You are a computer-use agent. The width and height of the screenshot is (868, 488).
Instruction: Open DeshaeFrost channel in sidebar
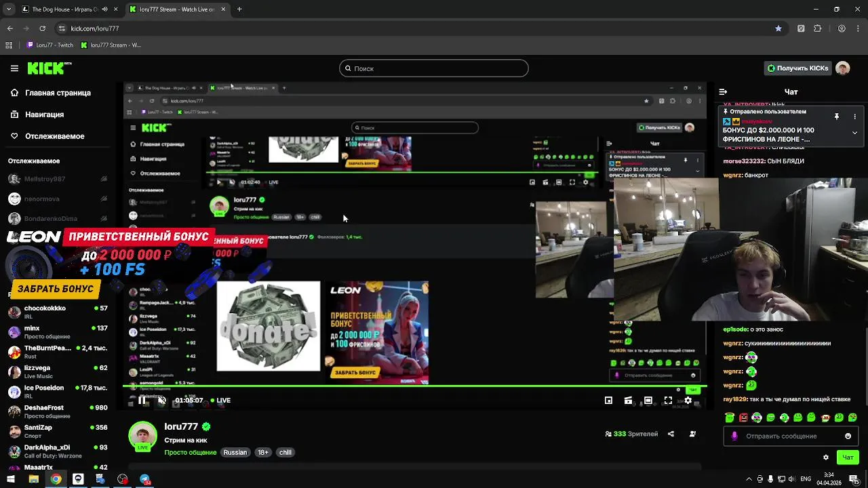click(58, 411)
